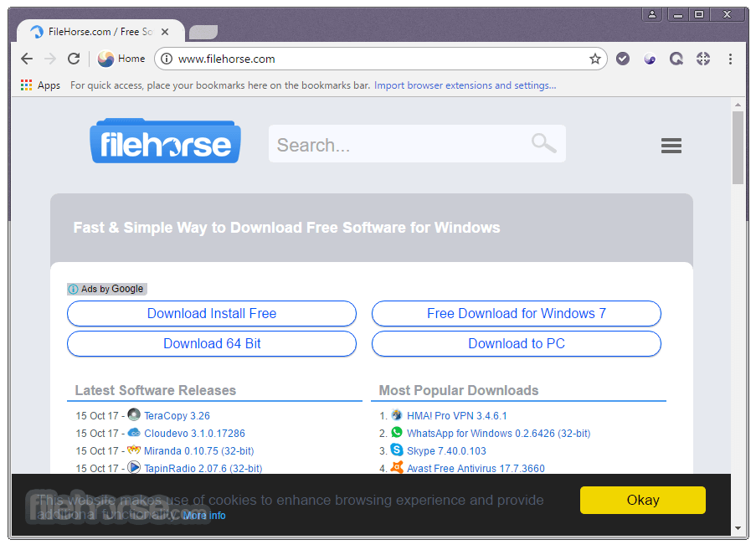Click the Miranda app icon
The width and height of the screenshot is (756, 550).
134,450
